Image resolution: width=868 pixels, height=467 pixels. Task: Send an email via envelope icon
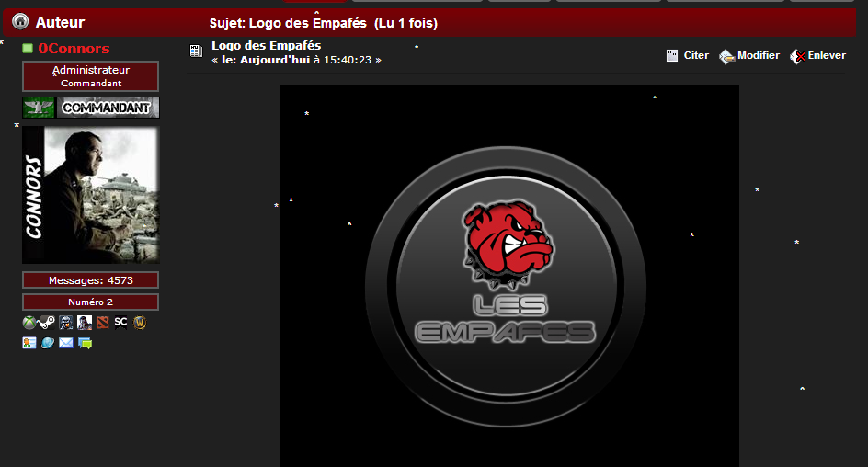click(x=66, y=343)
